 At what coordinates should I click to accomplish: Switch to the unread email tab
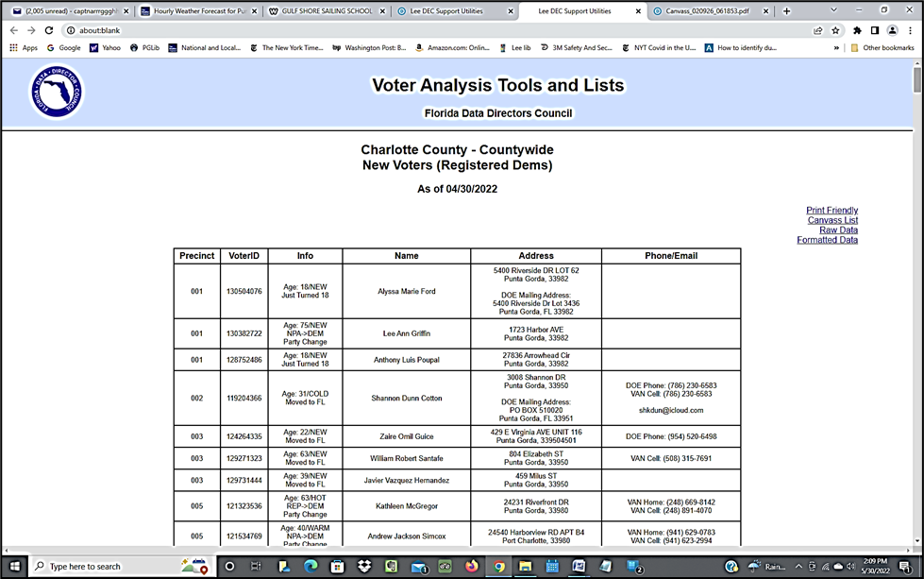click(72, 11)
